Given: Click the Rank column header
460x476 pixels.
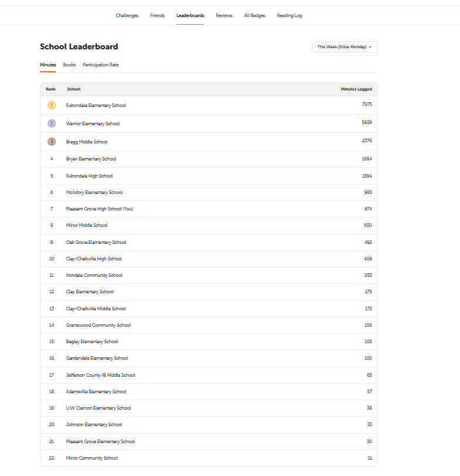Looking at the screenshot, I should coord(51,89).
